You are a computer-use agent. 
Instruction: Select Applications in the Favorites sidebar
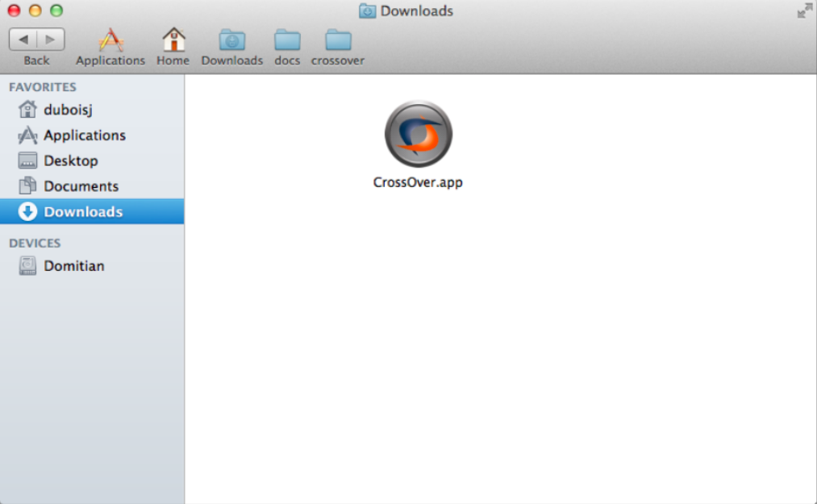(92, 135)
